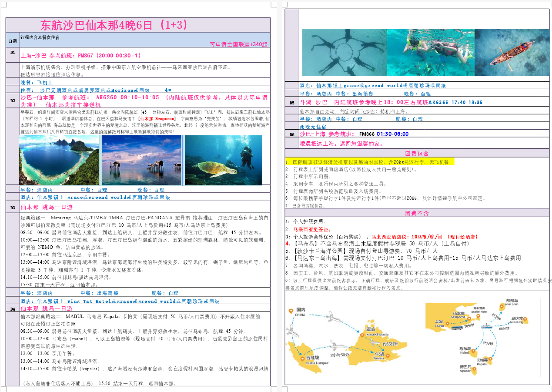The width and height of the screenshot is (552, 392).
Task: Click the D6 day cell
Action: 292,134
